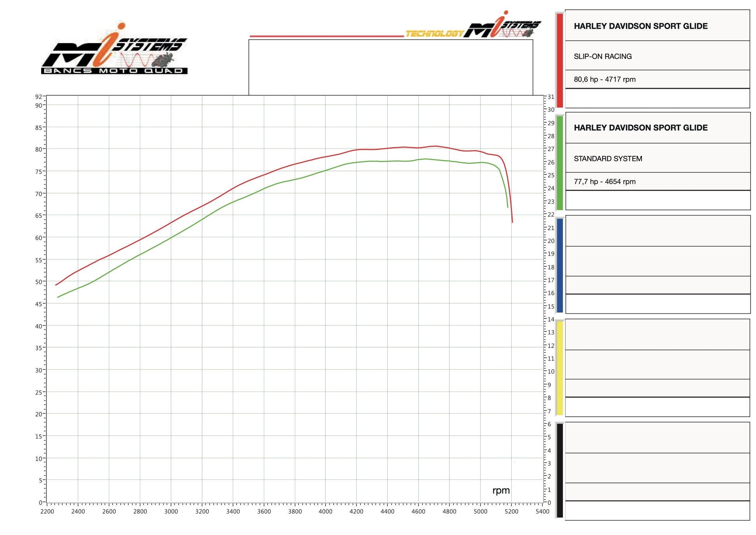Click the red-legend HARLEY DAVIDSON SPORT GLIDE title

(641, 26)
